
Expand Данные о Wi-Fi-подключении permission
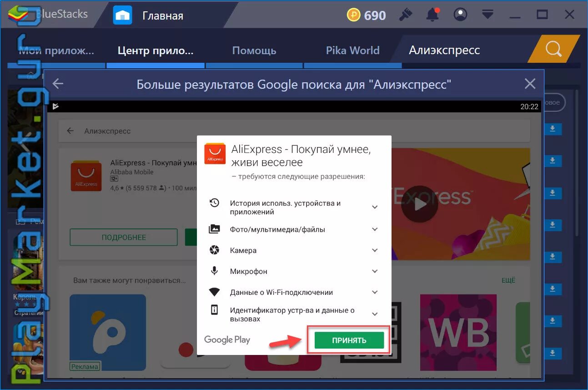point(375,292)
